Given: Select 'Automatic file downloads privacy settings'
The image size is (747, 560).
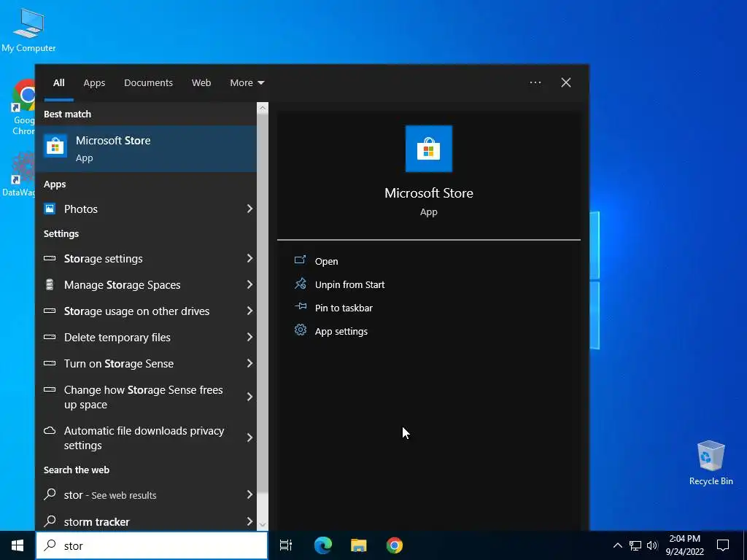Looking at the screenshot, I should 146,437.
